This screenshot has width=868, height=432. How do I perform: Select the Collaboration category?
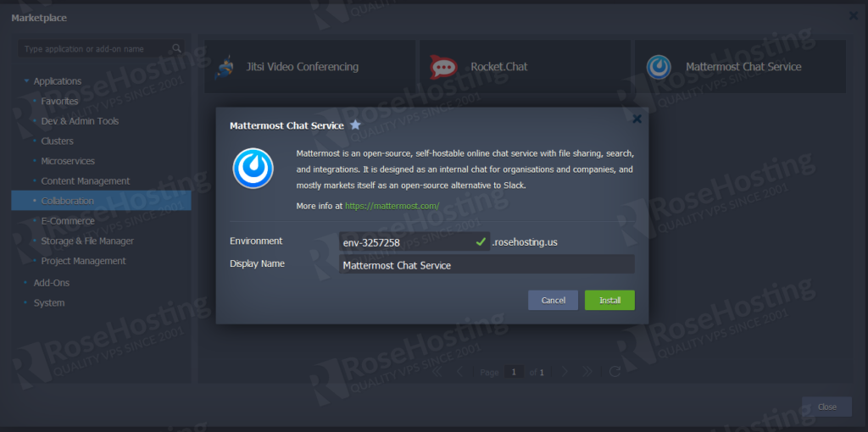(x=68, y=201)
